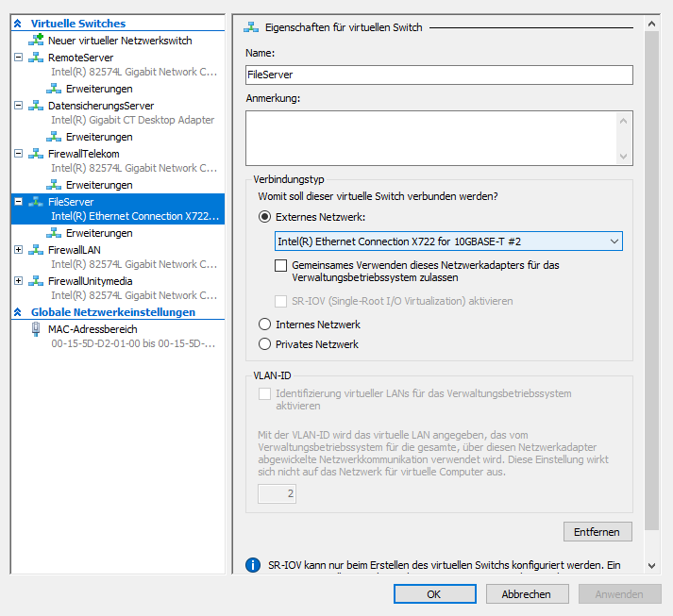Click Intel(R) Gigabit CT Desktop Adapter text
Screen dimensions: 673x616
(x=133, y=120)
